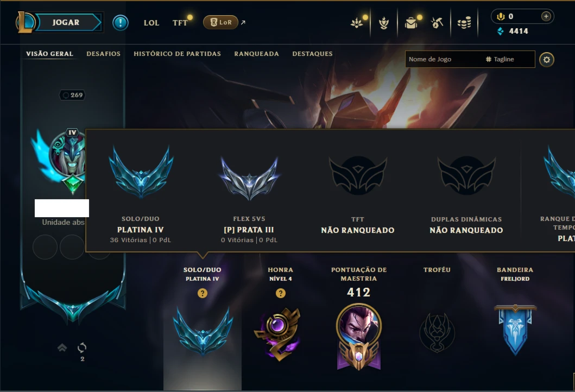This screenshot has height=392, width=575.
Task: Select the Freljord banner emblem
Action: pos(515,330)
